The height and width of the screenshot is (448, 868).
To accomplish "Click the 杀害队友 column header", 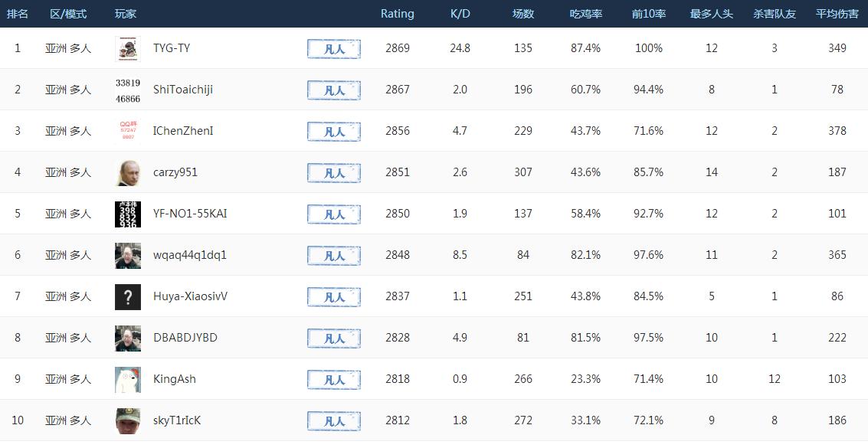I will pyautogui.click(x=775, y=14).
